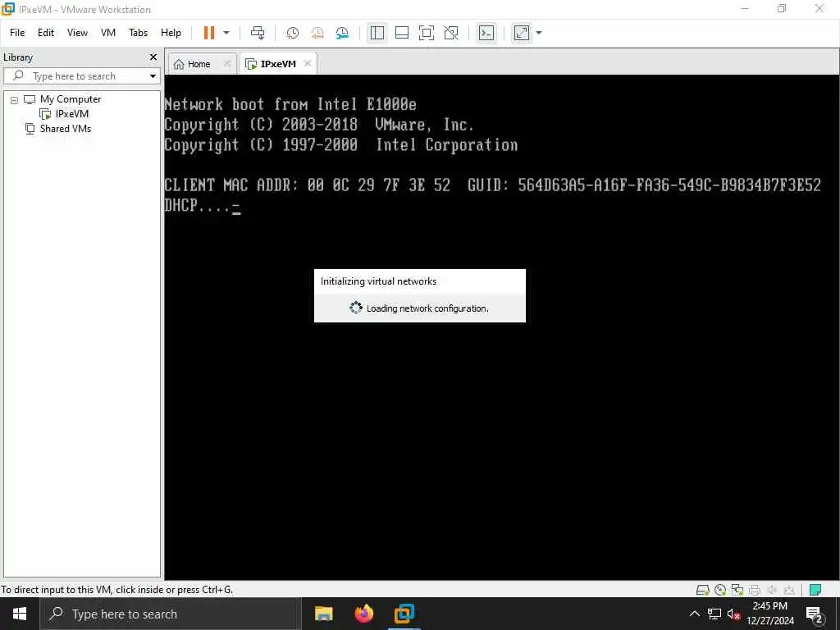Click the Revert to snapshot icon
The height and width of the screenshot is (630, 840).
tap(317, 33)
